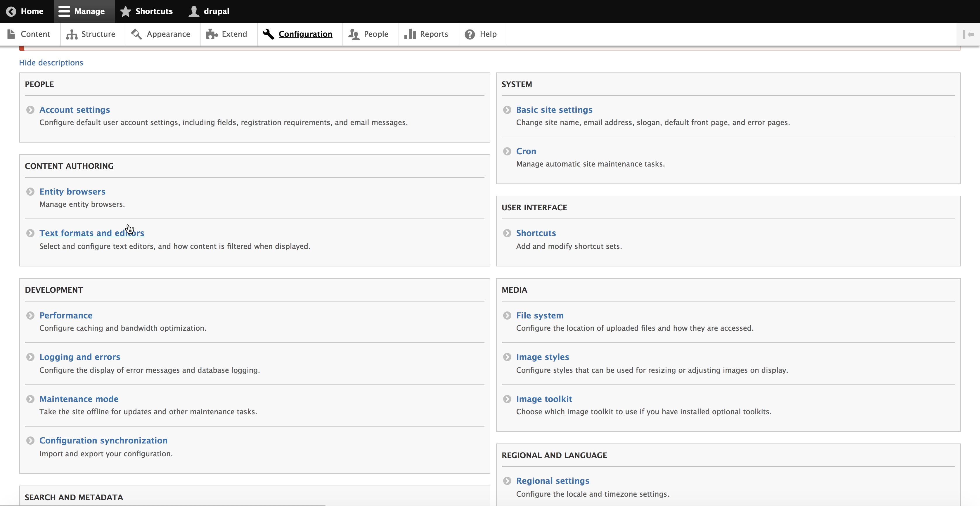Open Basic site settings link
Viewport: 980px width, 506px height.
coord(554,110)
